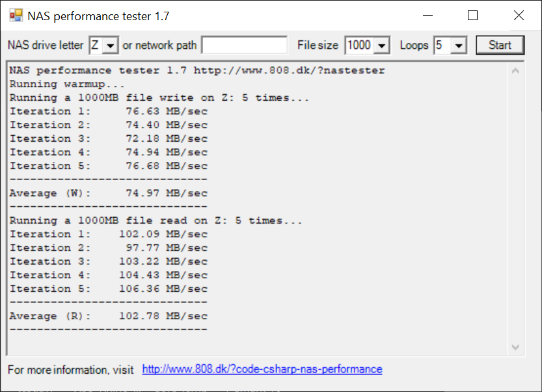Click the read 'Iteration 1: 102.09 MB/sec' line
This screenshot has width=542, height=392.
(108, 234)
